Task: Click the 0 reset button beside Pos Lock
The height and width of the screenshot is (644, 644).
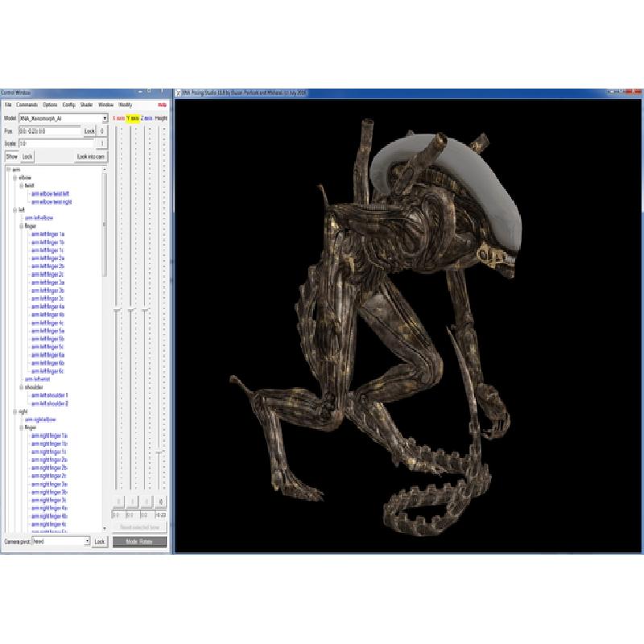Action: coord(102,131)
